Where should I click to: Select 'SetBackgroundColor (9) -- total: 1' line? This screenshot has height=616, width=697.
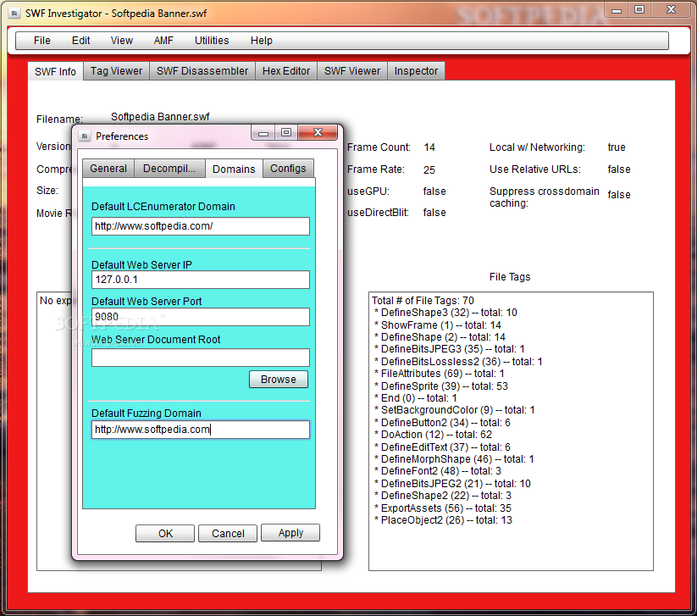coord(454,410)
